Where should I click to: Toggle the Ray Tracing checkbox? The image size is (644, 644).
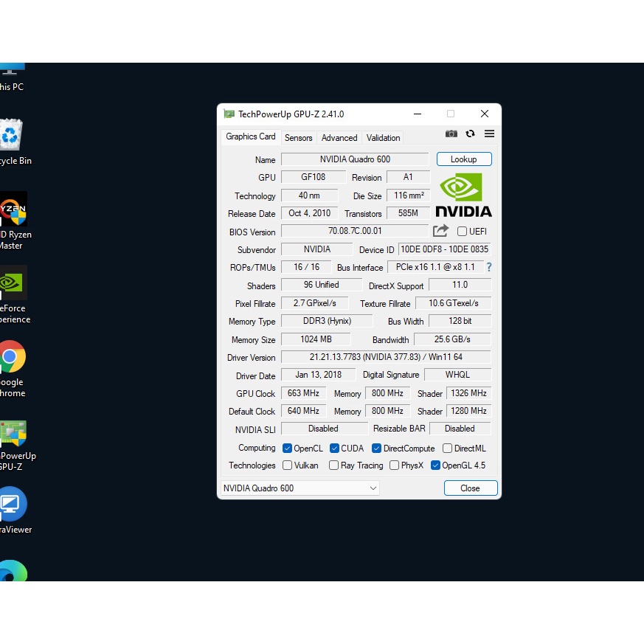pos(333,465)
